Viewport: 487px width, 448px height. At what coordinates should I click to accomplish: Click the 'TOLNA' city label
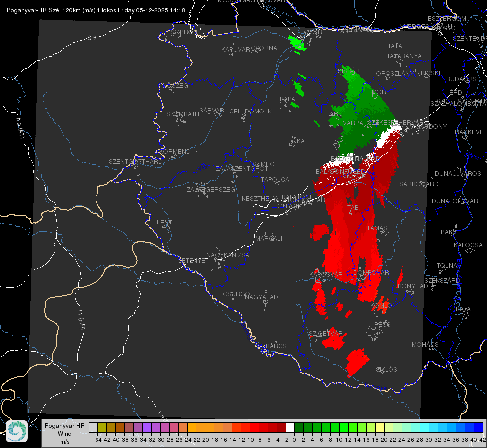pos(447,266)
